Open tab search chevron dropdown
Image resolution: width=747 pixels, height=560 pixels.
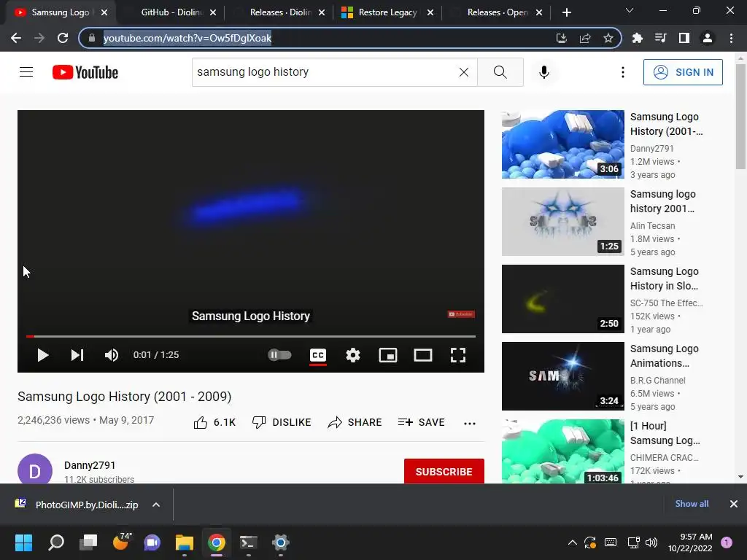[630, 10]
